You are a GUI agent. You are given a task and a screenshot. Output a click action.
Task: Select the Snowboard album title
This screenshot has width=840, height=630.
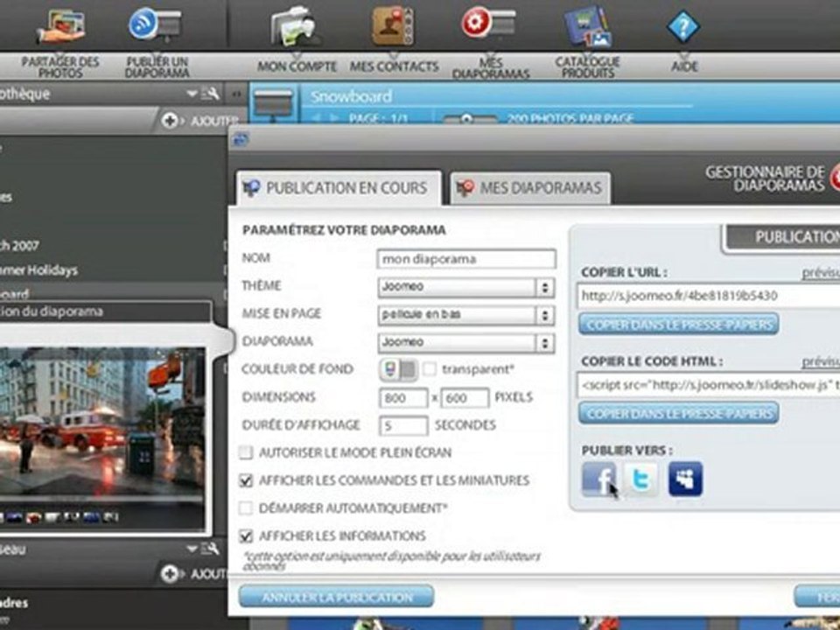click(x=351, y=96)
